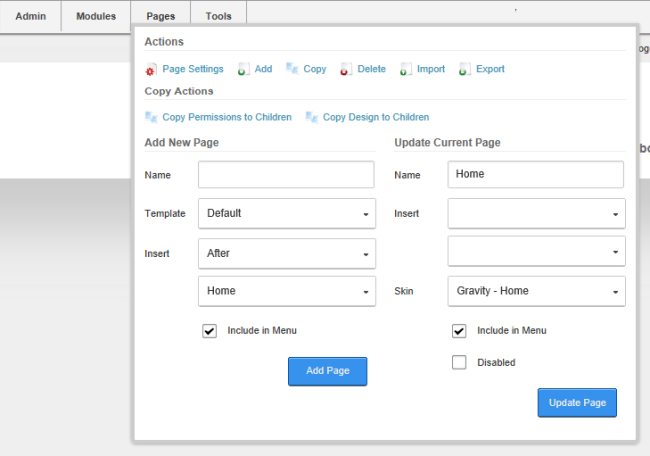Click the Add page icon
Image resolution: width=650 pixels, height=456 pixels.
[x=243, y=69]
